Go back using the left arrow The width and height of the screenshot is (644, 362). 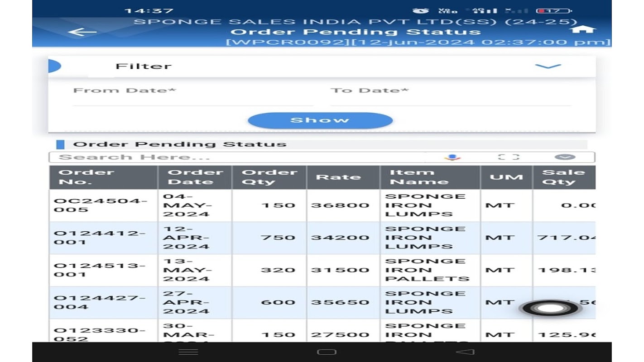(82, 32)
